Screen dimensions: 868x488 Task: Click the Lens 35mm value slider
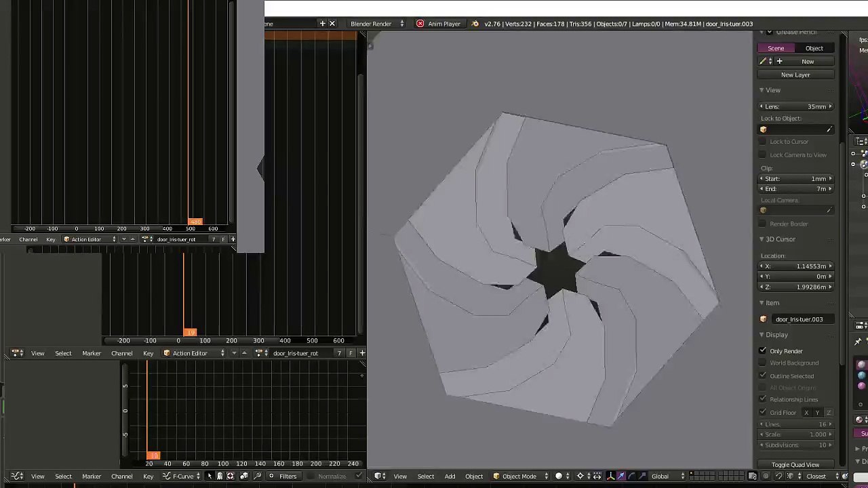796,106
